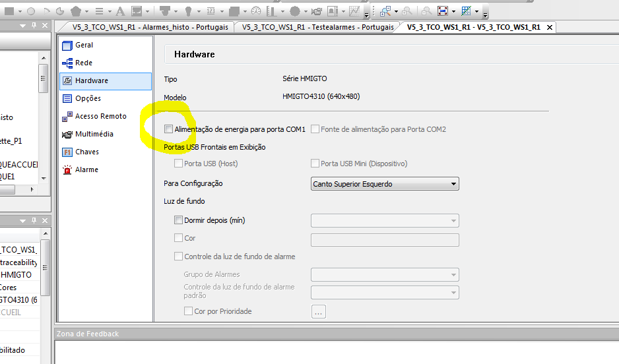Open the Rede network settings
This screenshot has height=364, width=619.
(x=83, y=63)
